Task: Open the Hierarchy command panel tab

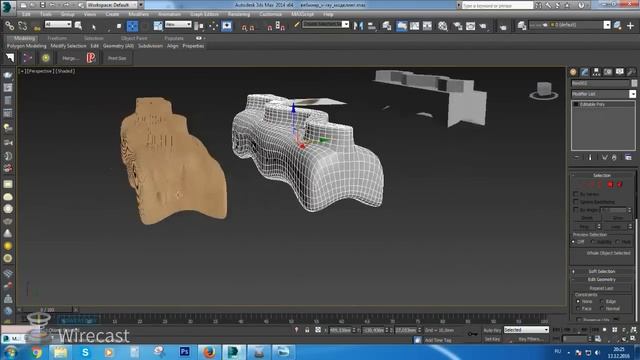Action: (596, 72)
